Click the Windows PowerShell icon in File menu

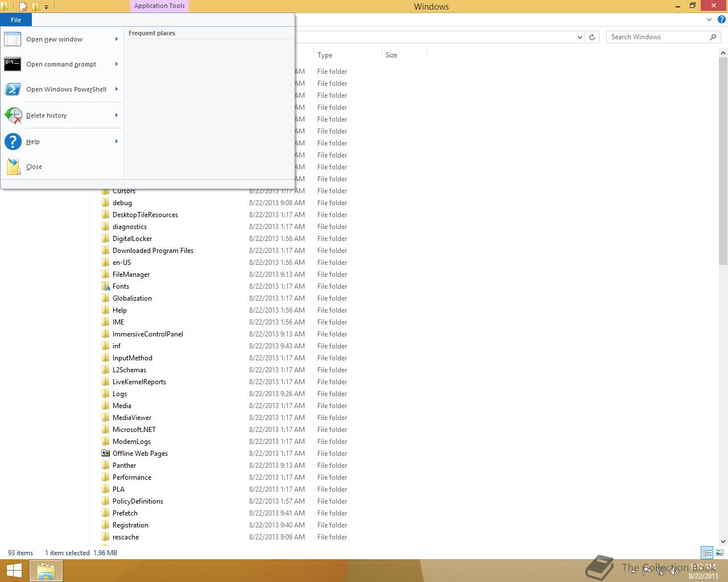tap(13, 89)
